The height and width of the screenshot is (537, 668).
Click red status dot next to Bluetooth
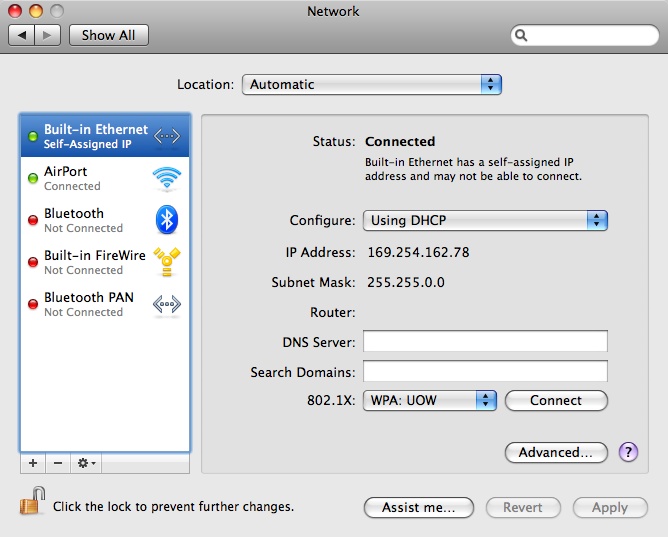(x=33, y=220)
